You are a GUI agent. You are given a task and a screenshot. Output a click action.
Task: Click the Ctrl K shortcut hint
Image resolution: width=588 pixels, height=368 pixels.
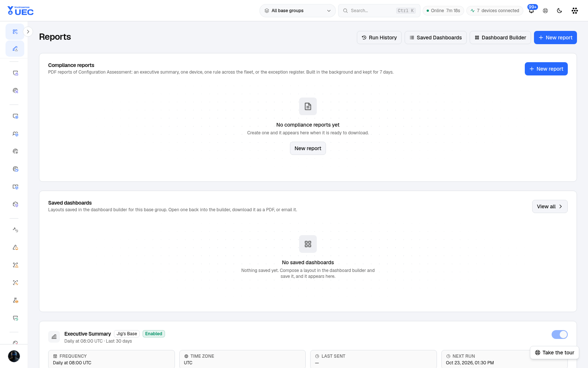coord(406,11)
